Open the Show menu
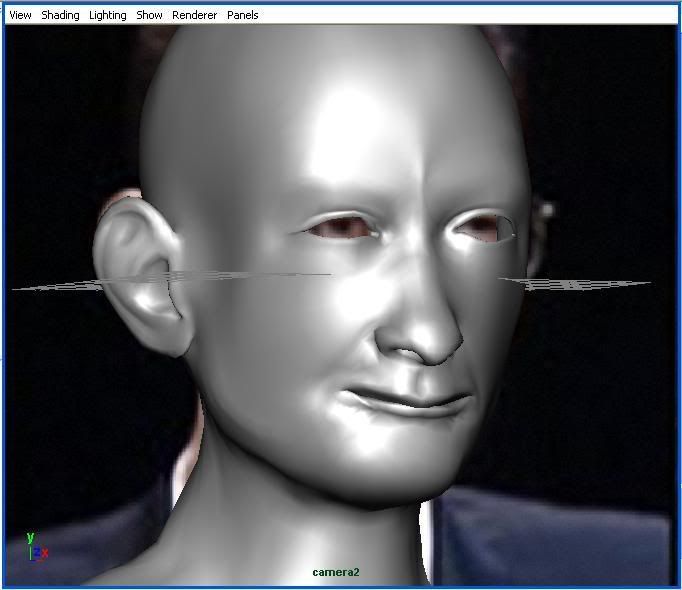The image size is (682, 590). (x=149, y=15)
